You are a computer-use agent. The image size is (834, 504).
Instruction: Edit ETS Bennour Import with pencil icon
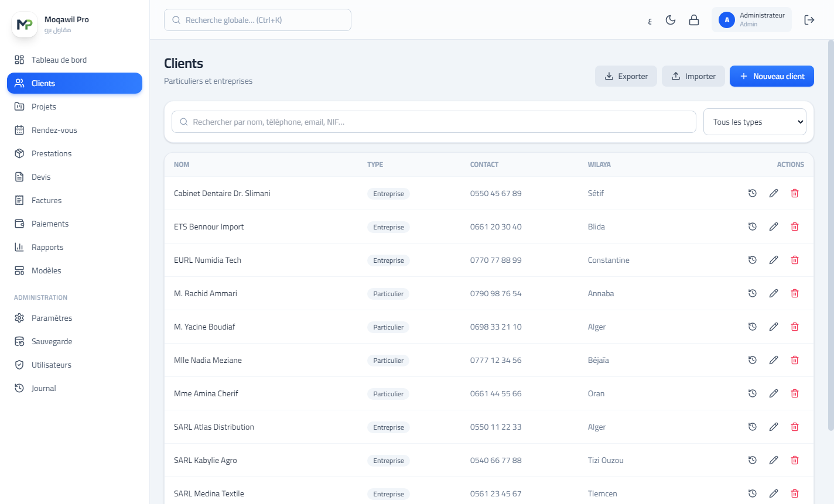click(x=774, y=227)
